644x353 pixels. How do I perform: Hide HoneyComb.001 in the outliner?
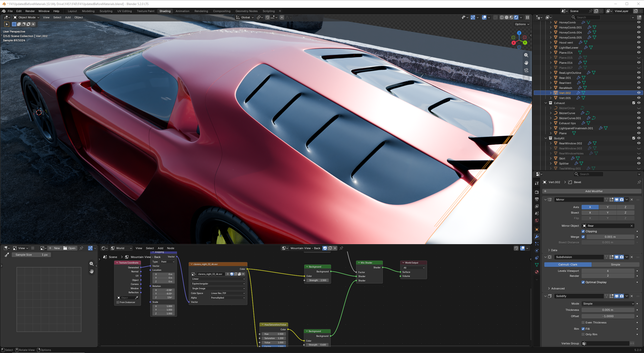[x=639, y=27]
